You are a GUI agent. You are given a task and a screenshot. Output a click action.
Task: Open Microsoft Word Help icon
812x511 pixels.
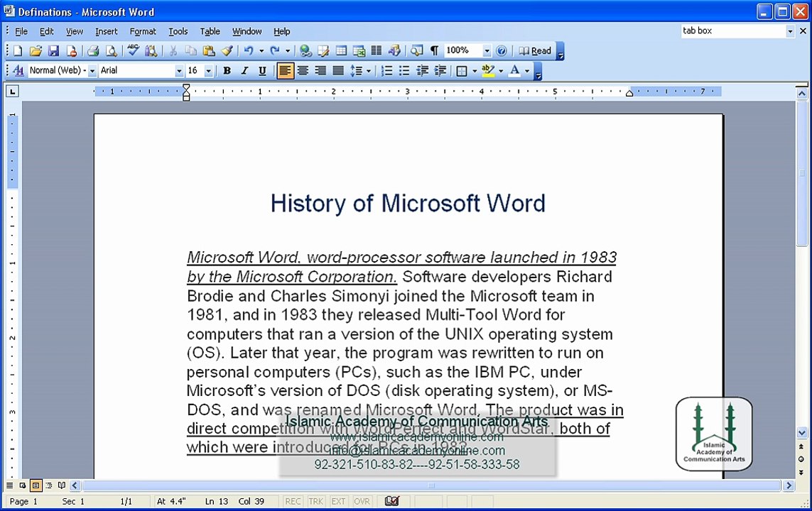pos(502,50)
